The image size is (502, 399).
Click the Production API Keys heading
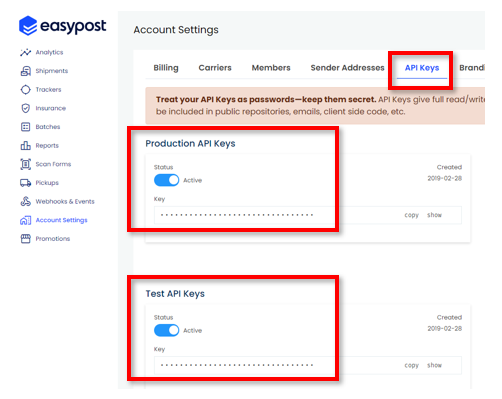click(190, 144)
